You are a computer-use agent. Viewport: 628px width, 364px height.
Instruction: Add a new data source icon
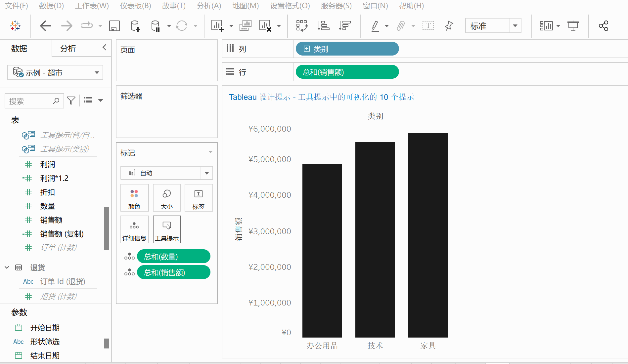coord(135,26)
